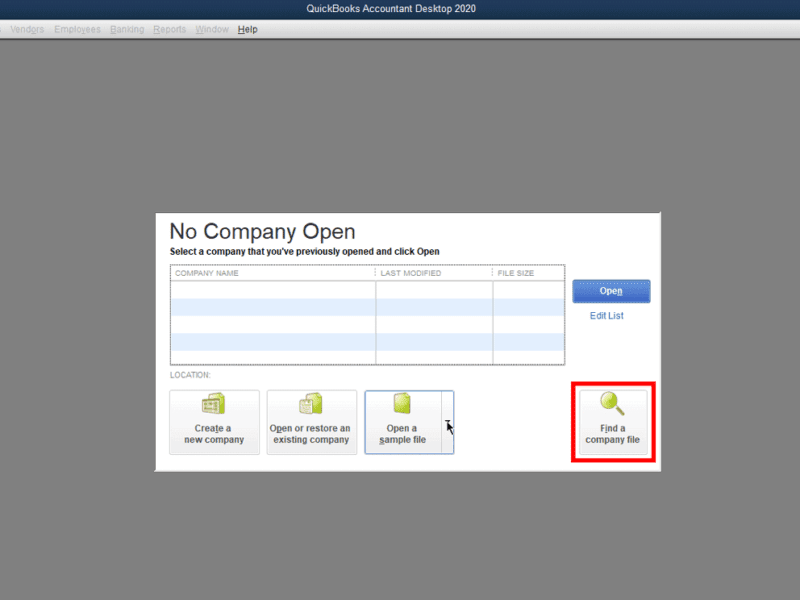800x600 pixels.
Task: Click the Edit List link
Action: [x=607, y=316]
